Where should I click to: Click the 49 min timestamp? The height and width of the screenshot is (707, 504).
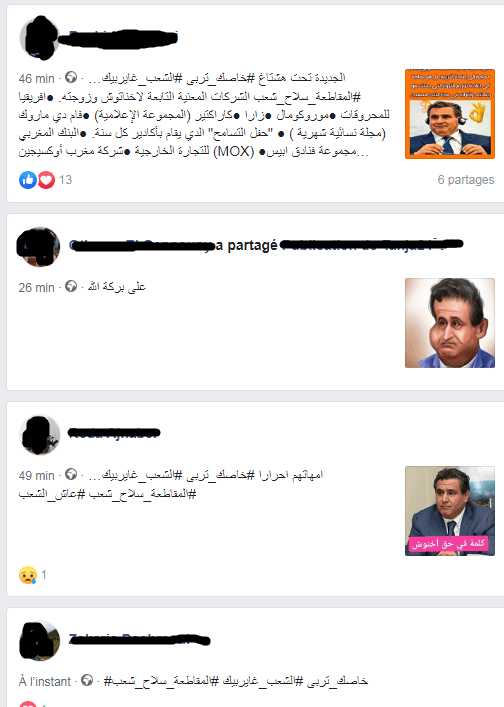point(37,475)
